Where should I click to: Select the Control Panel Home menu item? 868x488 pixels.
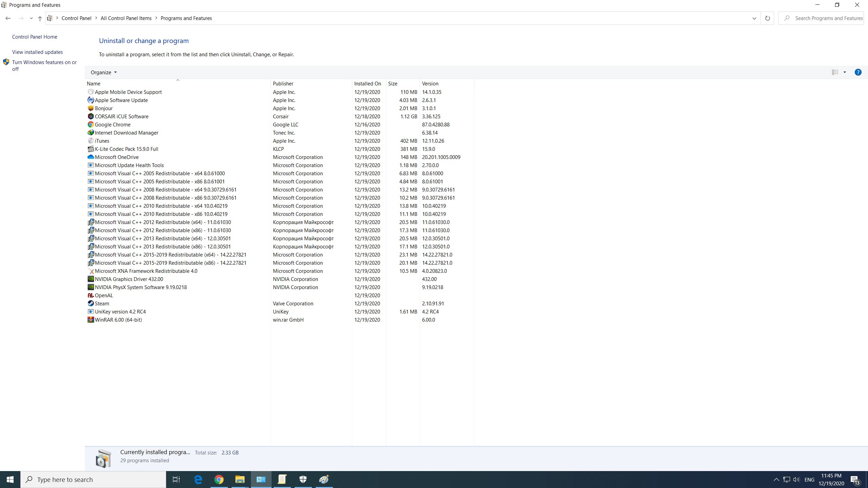[x=34, y=36]
